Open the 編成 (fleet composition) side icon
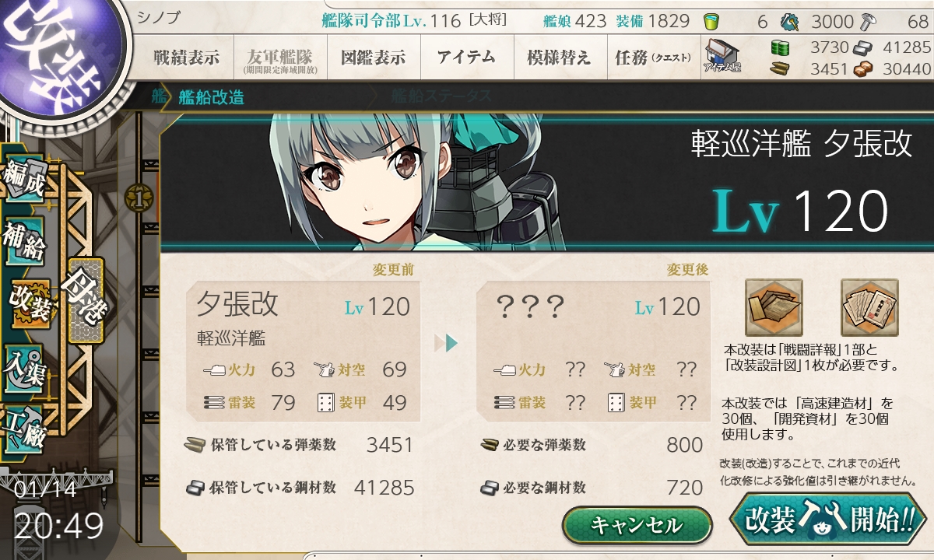934x560 pixels. pos(23,180)
